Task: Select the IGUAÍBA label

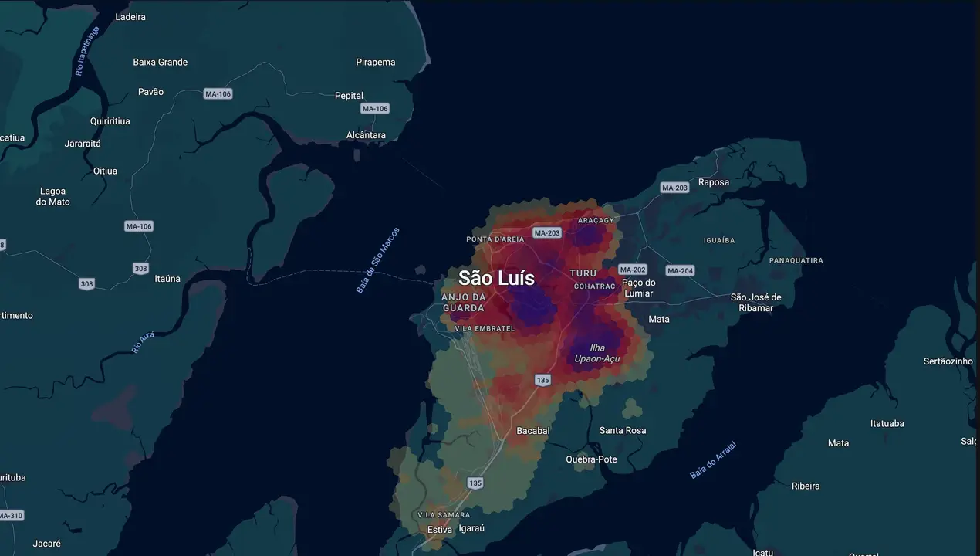Action: point(719,240)
